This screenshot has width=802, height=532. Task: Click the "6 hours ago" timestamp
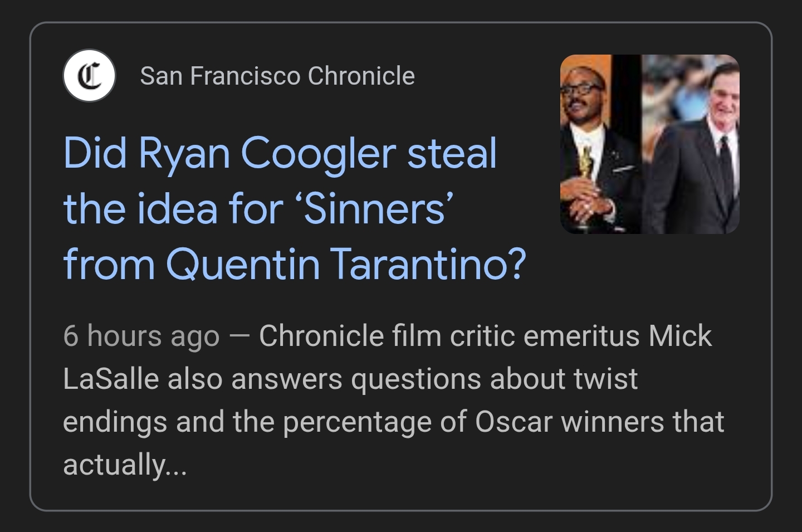(x=141, y=336)
